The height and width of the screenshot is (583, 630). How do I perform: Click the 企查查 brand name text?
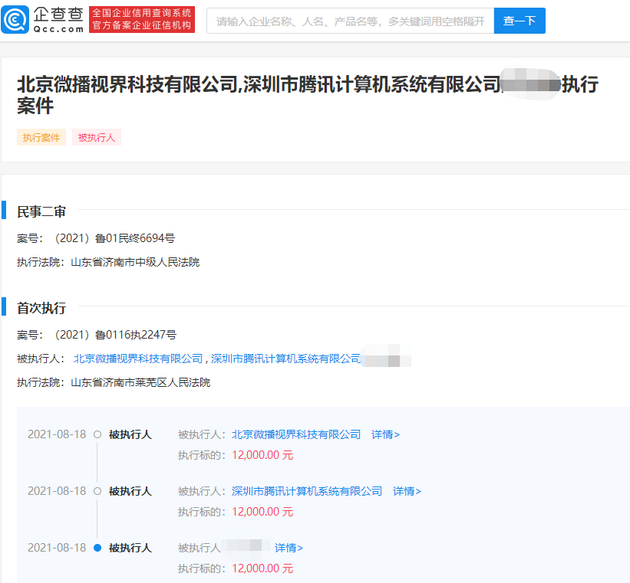point(59,15)
